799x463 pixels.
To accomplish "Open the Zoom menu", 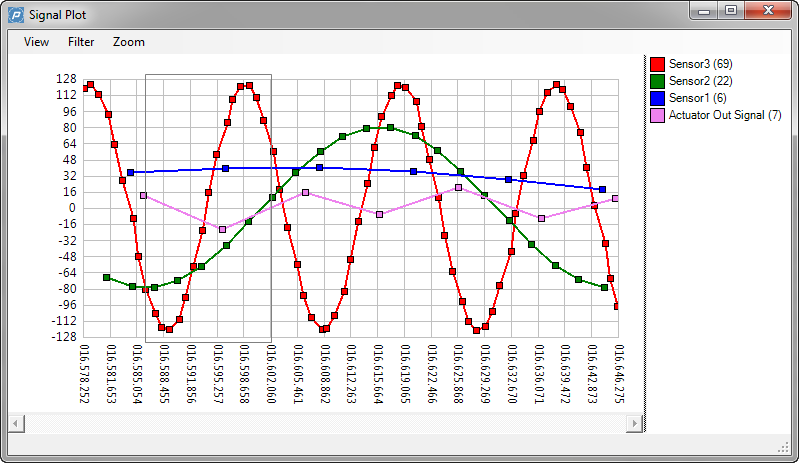I will point(129,42).
